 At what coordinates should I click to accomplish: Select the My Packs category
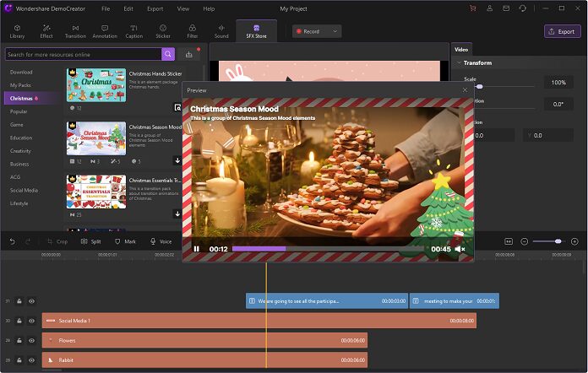(20, 85)
